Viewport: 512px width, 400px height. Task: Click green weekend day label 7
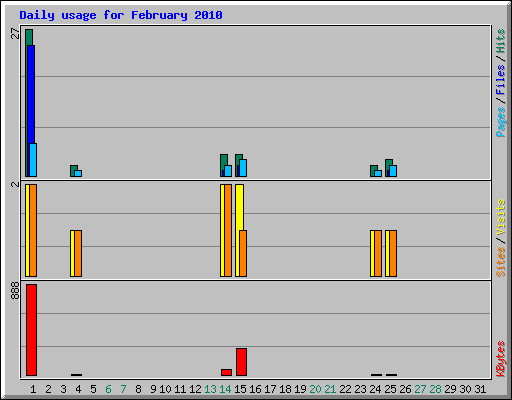click(123, 389)
